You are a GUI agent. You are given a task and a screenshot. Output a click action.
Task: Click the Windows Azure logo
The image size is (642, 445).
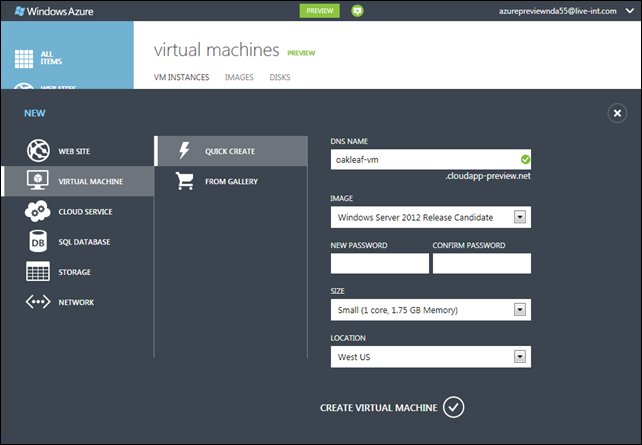click(x=54, y=11)
